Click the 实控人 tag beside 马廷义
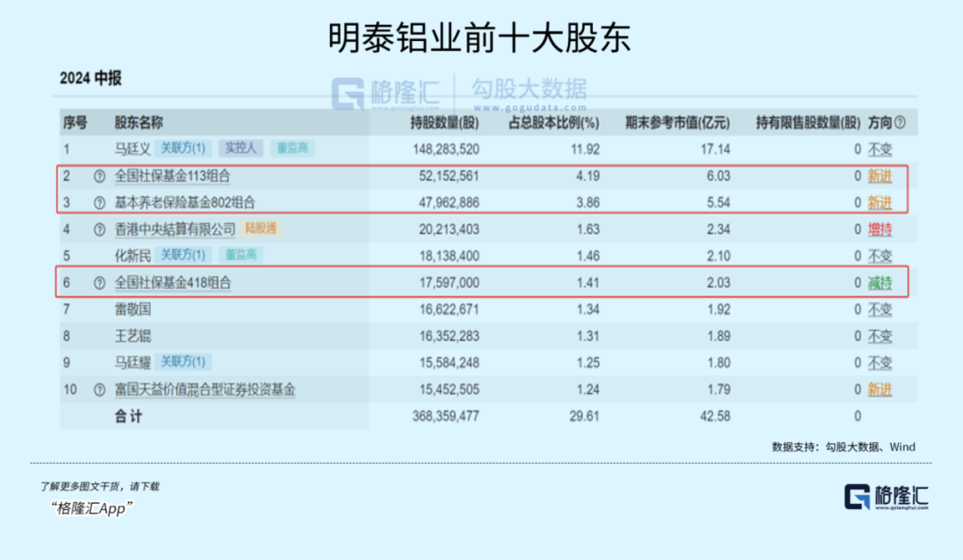This screenshot has width=963, height=560. [x=241, y=148]
